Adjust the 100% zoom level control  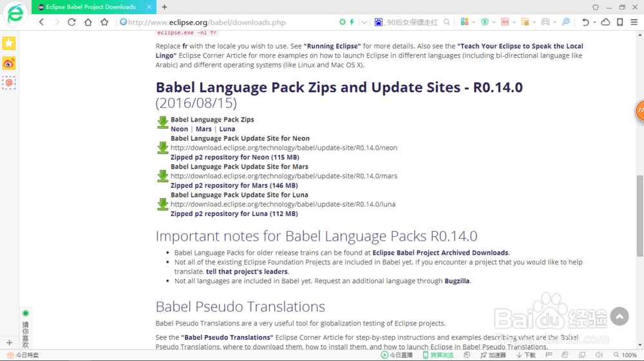pos(625,355)
